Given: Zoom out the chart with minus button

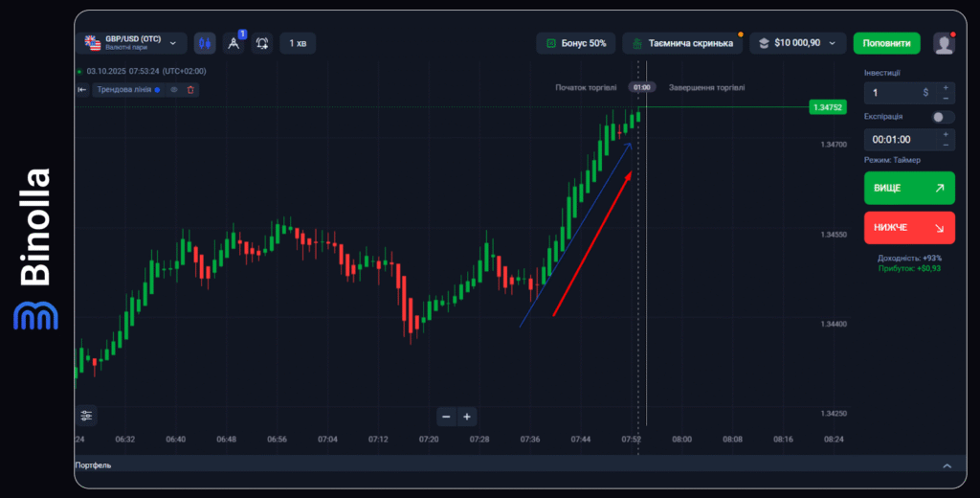Looking at the screenshot, I should [x=446, y=416].
